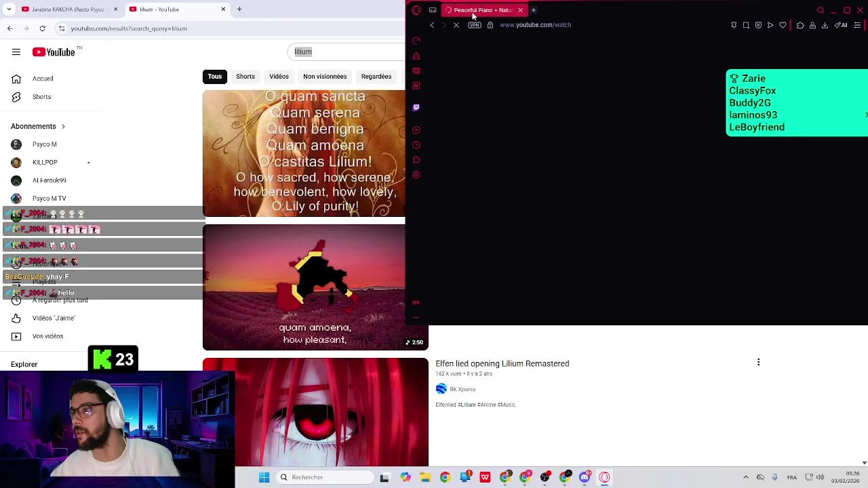Open BK Xpuma channel link

pos(462,389)
